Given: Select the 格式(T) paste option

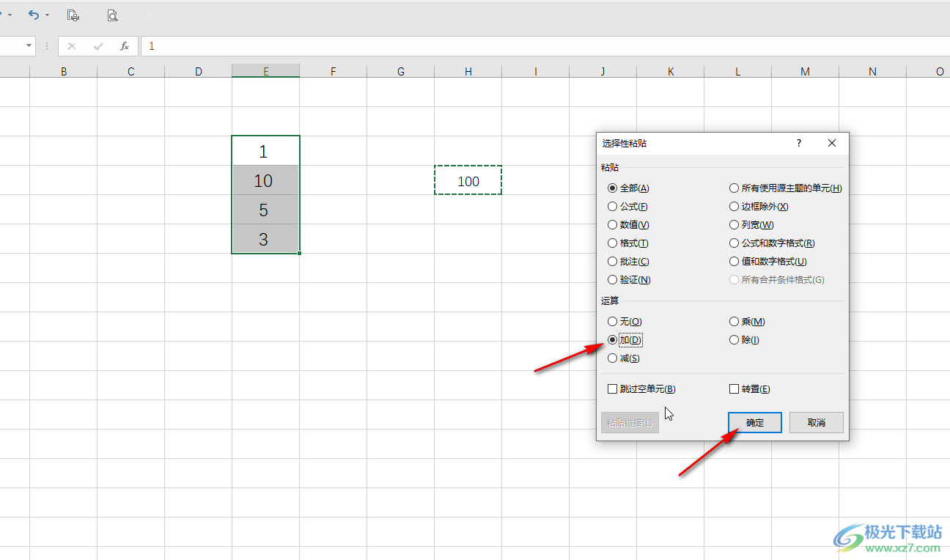Looking at the screenshot, I should tap(628, 243).
